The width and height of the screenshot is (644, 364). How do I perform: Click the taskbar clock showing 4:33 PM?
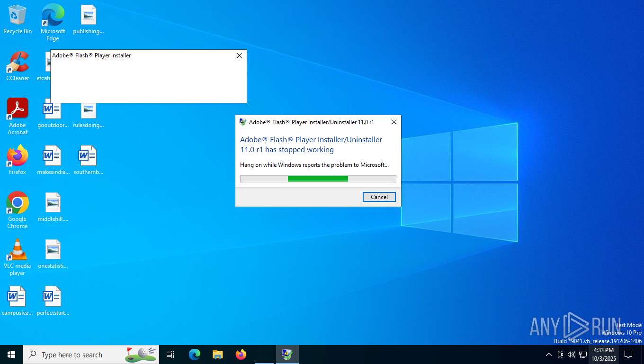(x=603, y=355)
